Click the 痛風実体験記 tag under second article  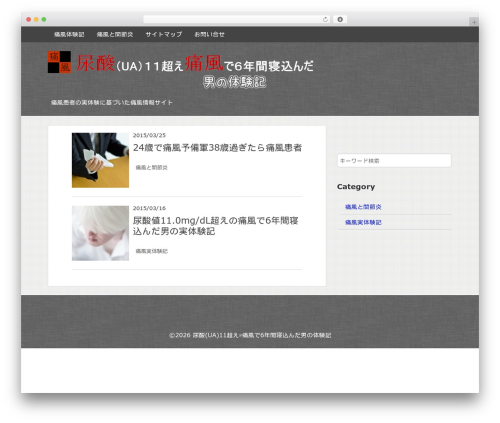coord(151,251)
